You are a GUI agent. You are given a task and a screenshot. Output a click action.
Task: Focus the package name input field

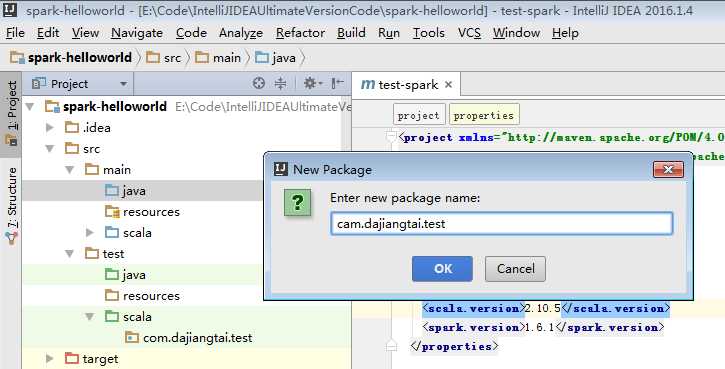tap(502, 224)
